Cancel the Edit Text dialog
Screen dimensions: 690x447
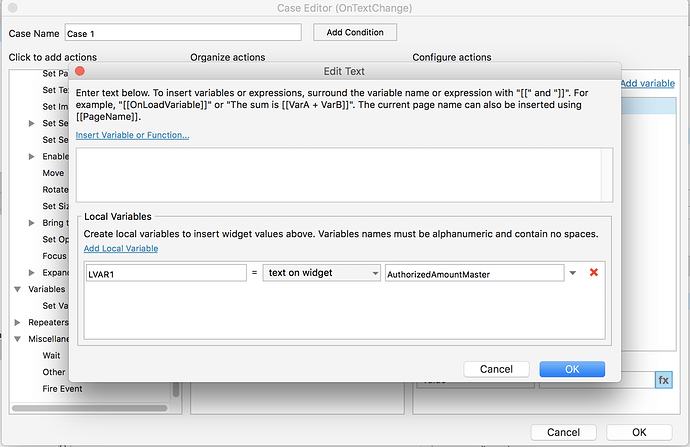pos(496,369)
